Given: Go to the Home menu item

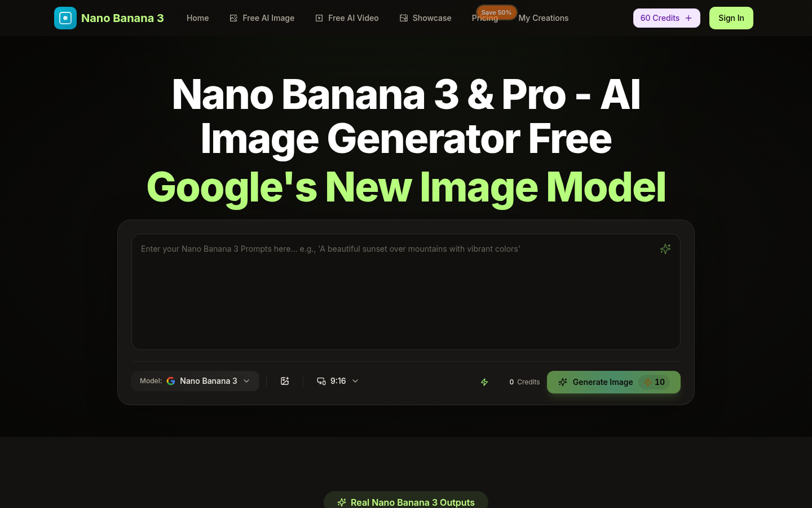Looking at the screenshot, I should tap(198, 18).
